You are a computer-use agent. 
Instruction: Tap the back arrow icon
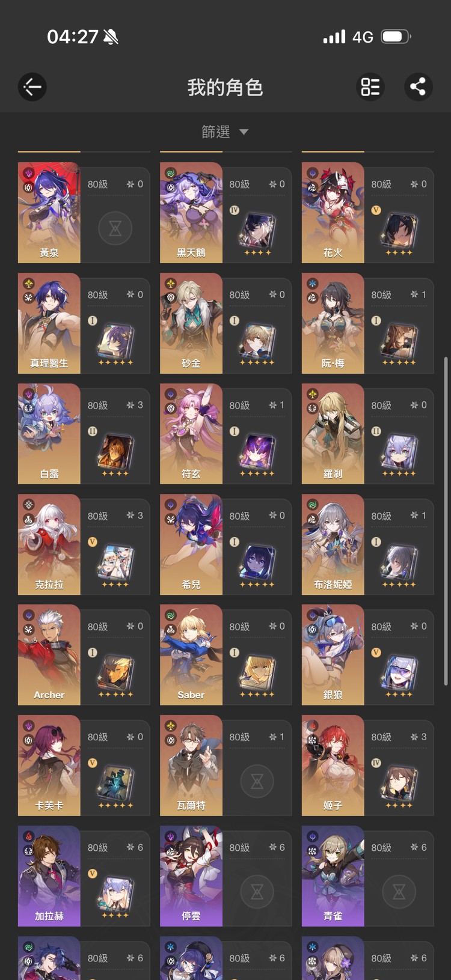pos(32,87)
